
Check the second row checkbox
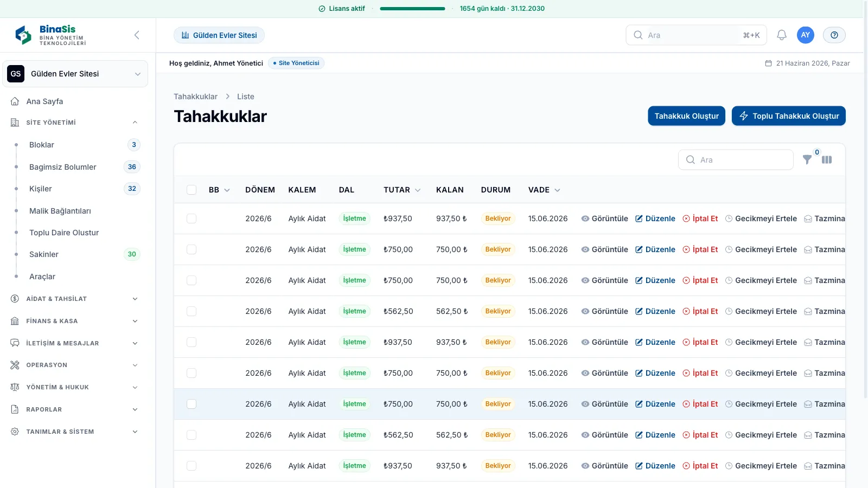192,249
